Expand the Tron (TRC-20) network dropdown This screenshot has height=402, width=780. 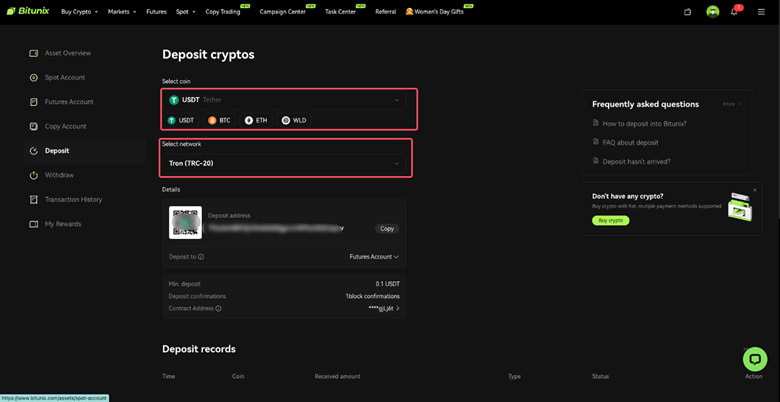point(286,163)
